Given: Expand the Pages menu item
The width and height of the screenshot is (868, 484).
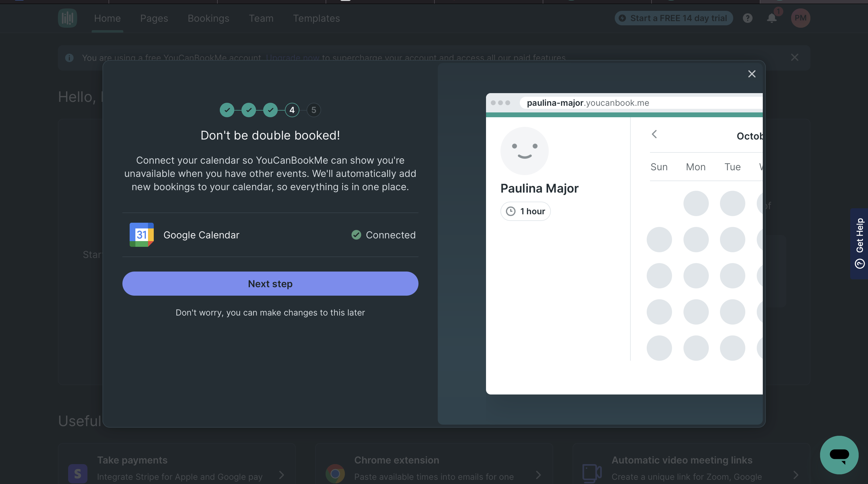Looking at the screenshot, I should tap(154, 18).
